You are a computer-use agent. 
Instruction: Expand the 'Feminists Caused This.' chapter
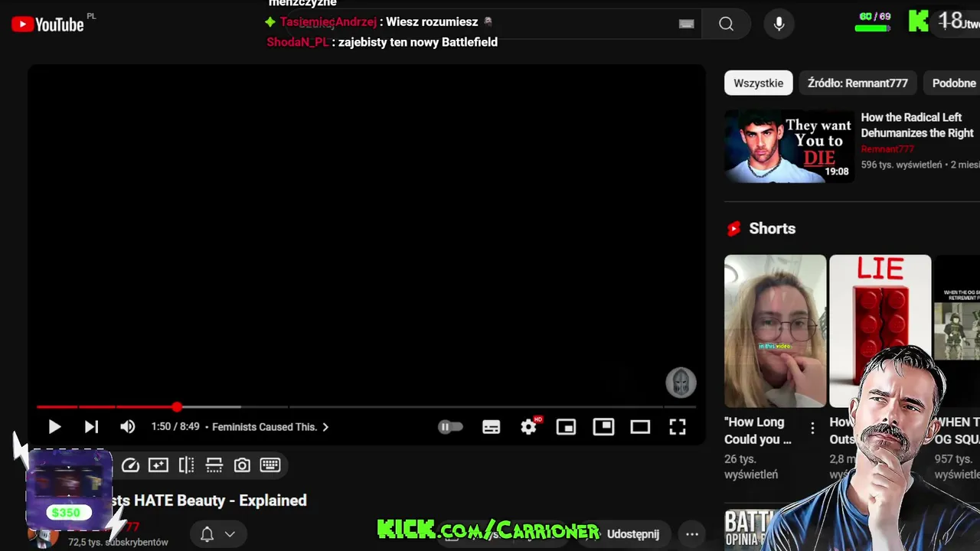(x=270, y=427)
